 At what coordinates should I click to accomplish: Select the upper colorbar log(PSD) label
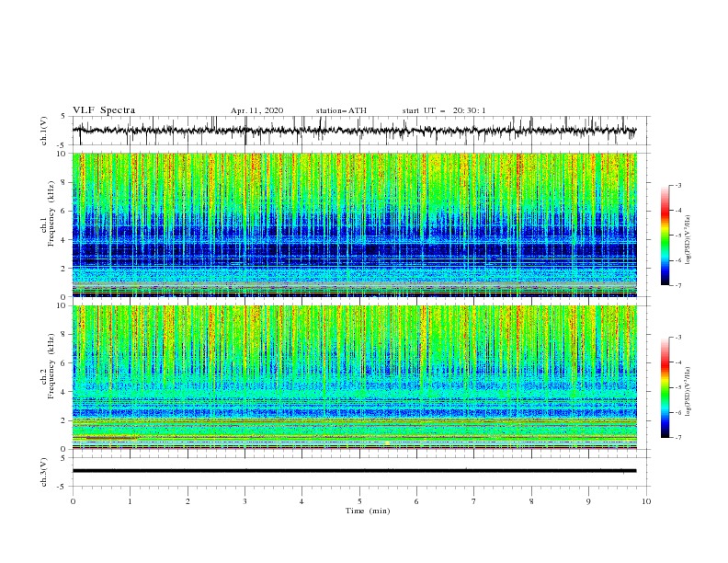[688, 240]
